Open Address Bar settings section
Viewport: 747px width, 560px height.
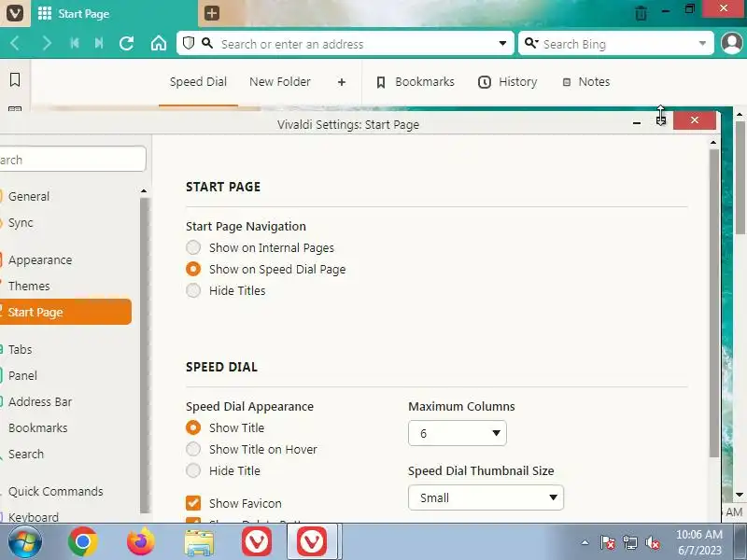coord(40,402)
